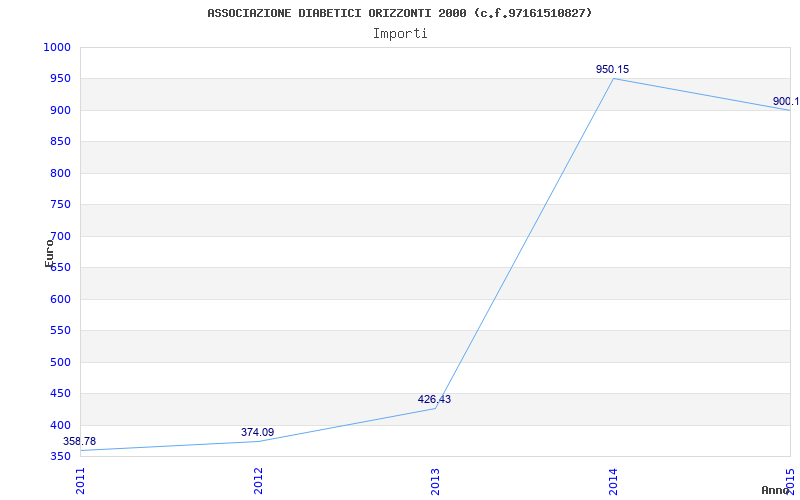This screenshot has height=500, width=800.
Task: Click the 450 y-axis tick label
Action: (60, 393)
